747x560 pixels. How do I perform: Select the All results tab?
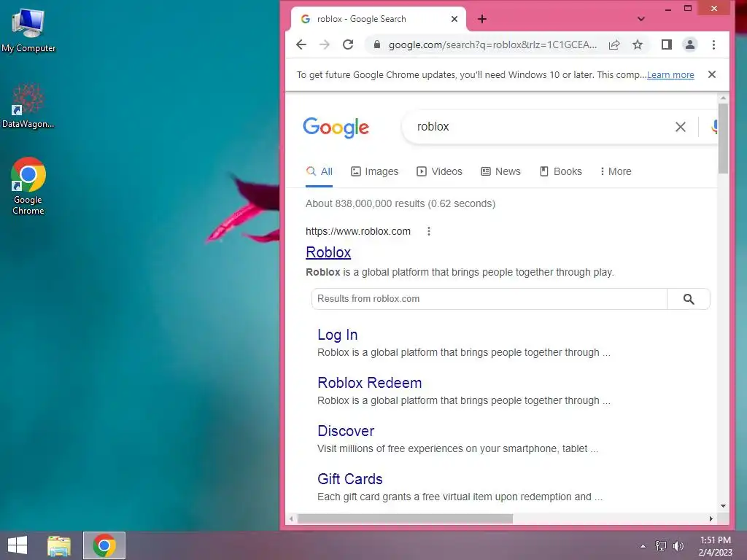pyautogui.click(x=320, y=171)
